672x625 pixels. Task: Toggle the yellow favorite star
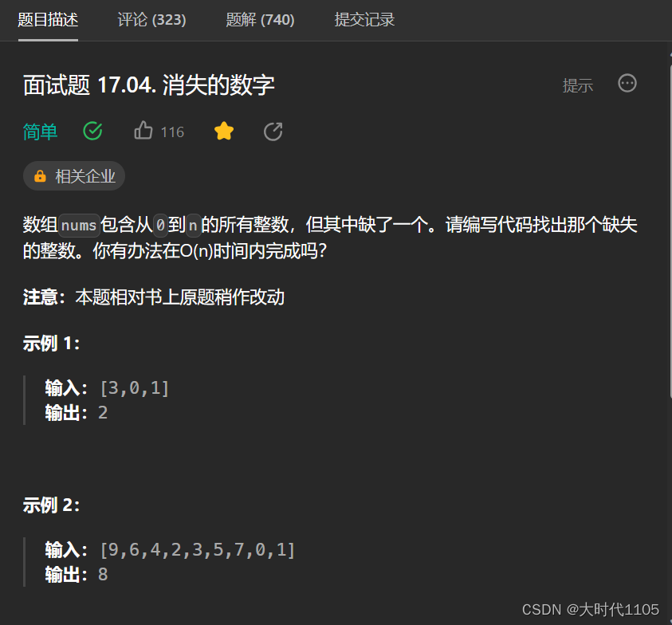(224, 131)
